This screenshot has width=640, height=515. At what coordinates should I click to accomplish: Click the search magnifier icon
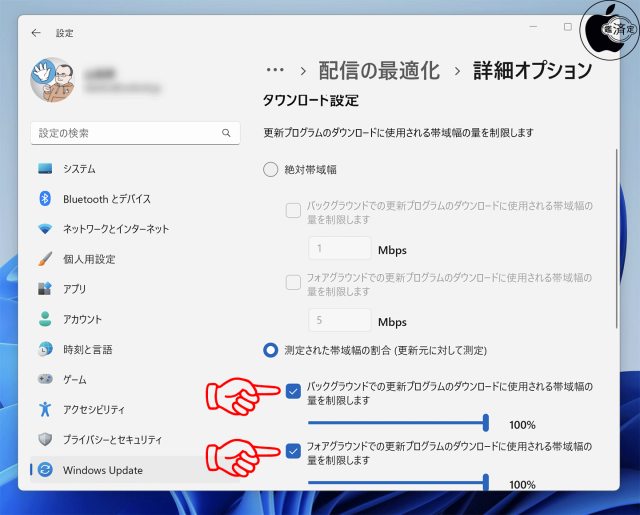tap(226, 133)
